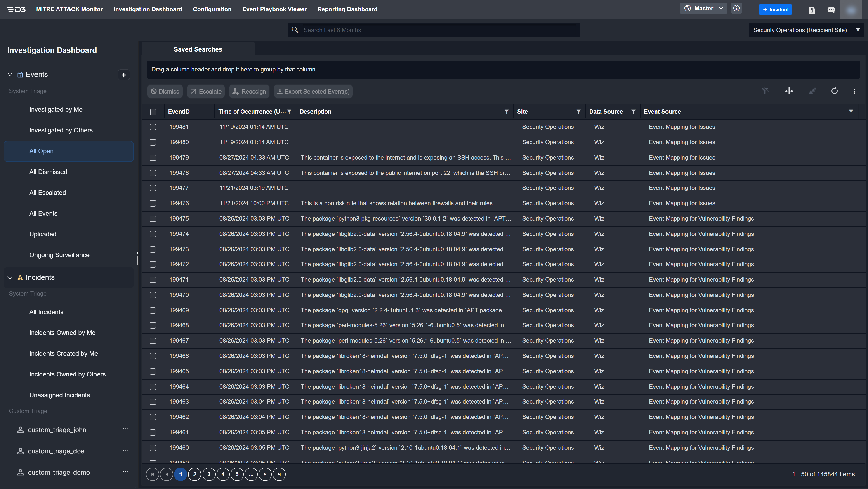Image resolution: width=868 pixels, height=489 pixels.
Task: Go to page 3 of results
Action: pos(209,474)
